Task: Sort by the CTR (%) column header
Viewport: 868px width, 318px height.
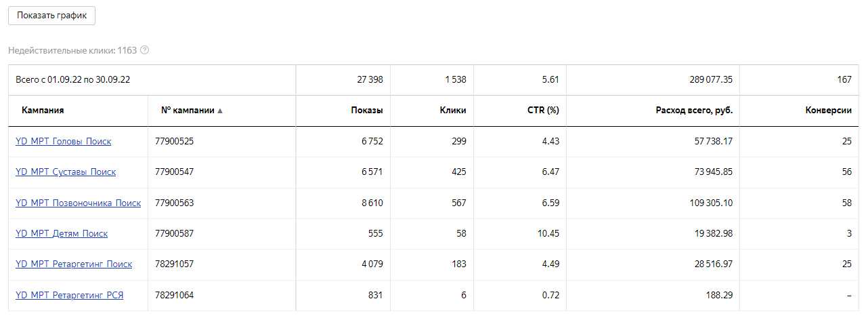Action: pos(543,110)
